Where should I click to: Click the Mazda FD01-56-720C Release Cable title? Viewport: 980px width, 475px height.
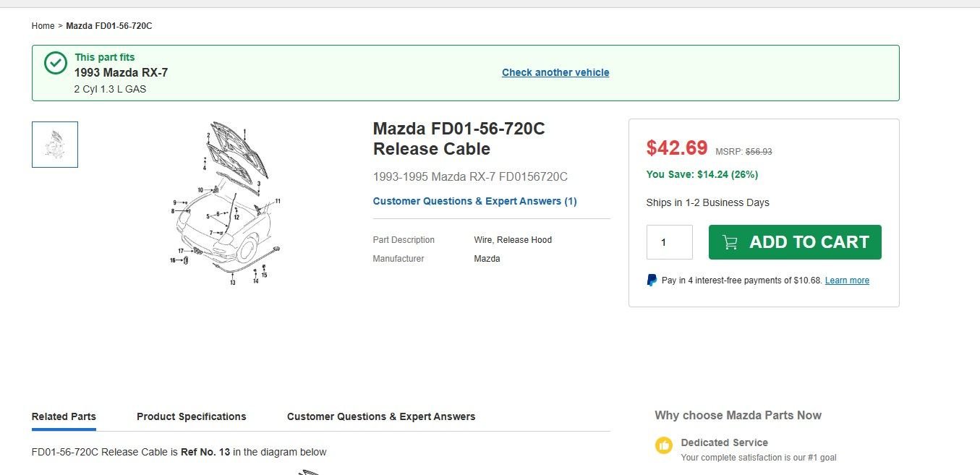tap(459, 139)
